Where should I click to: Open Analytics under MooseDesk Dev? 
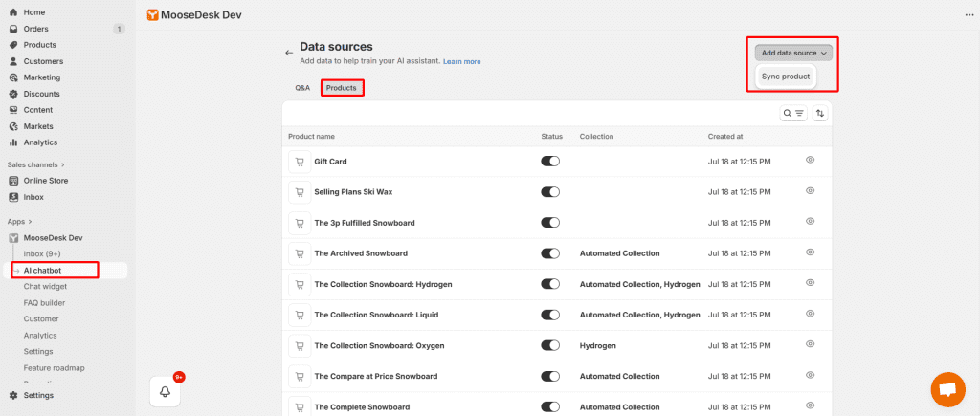pos(40,336)
